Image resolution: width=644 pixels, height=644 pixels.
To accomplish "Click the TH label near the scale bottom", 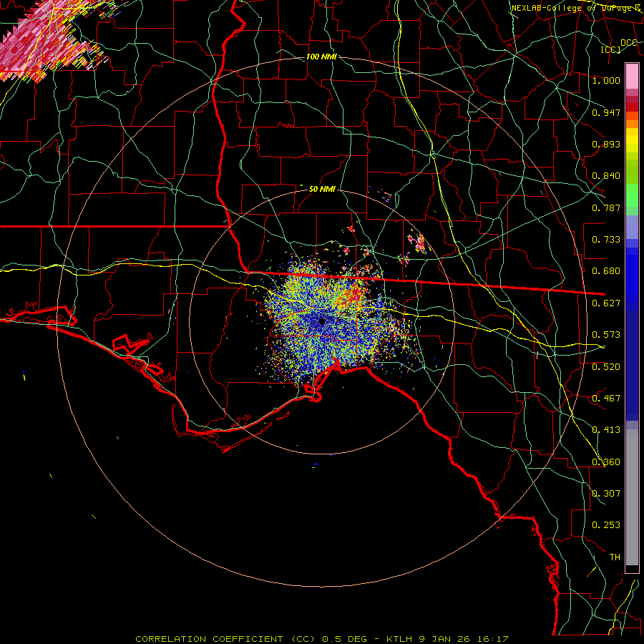I will [615, 557].
